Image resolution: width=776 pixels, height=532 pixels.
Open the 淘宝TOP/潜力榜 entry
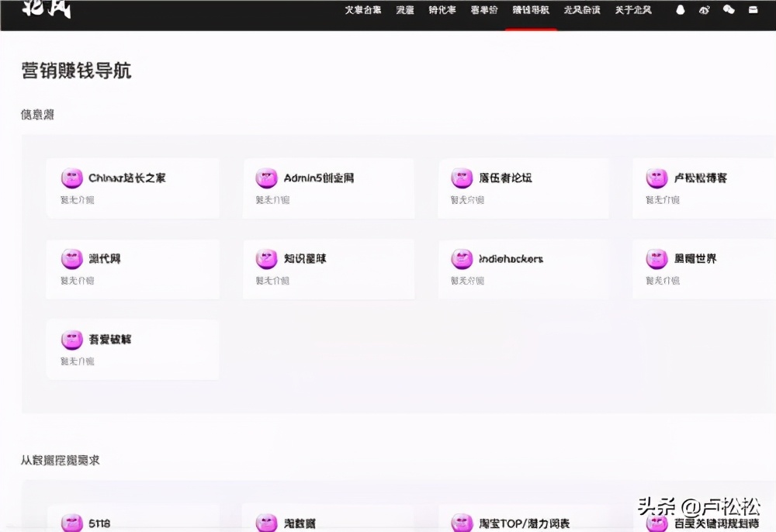462,522
